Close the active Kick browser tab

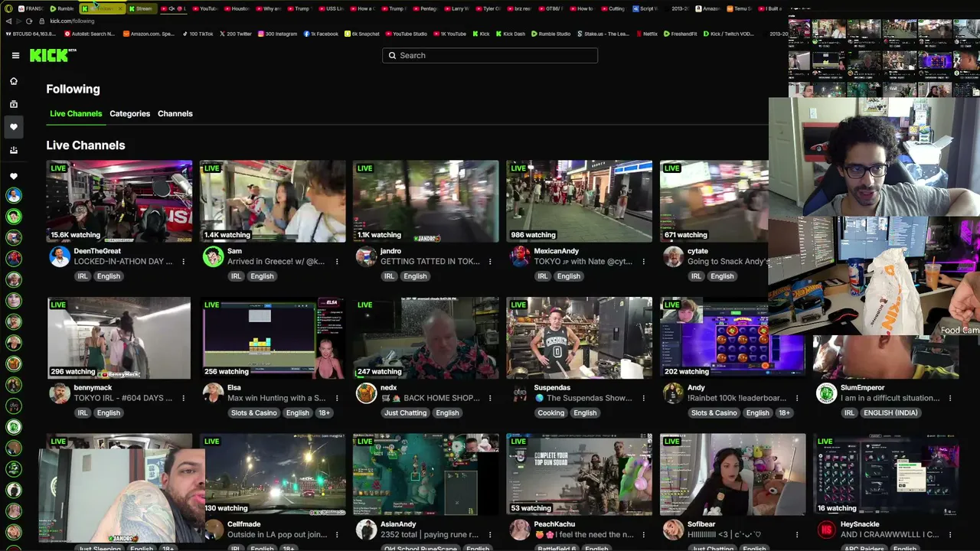tap(120, 8)
